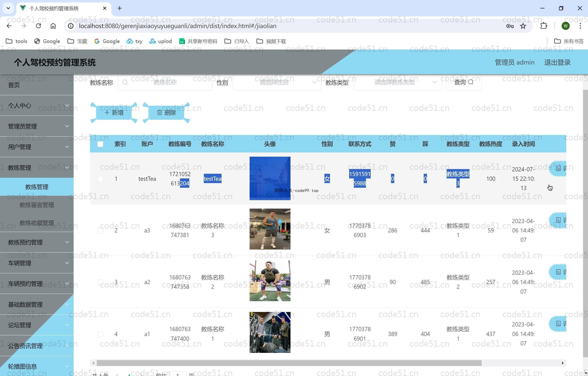This screenshot has height=376, width=588.
Task: Open the 教练类型 coach type dropdown
Action: click(x=397, y=82)
